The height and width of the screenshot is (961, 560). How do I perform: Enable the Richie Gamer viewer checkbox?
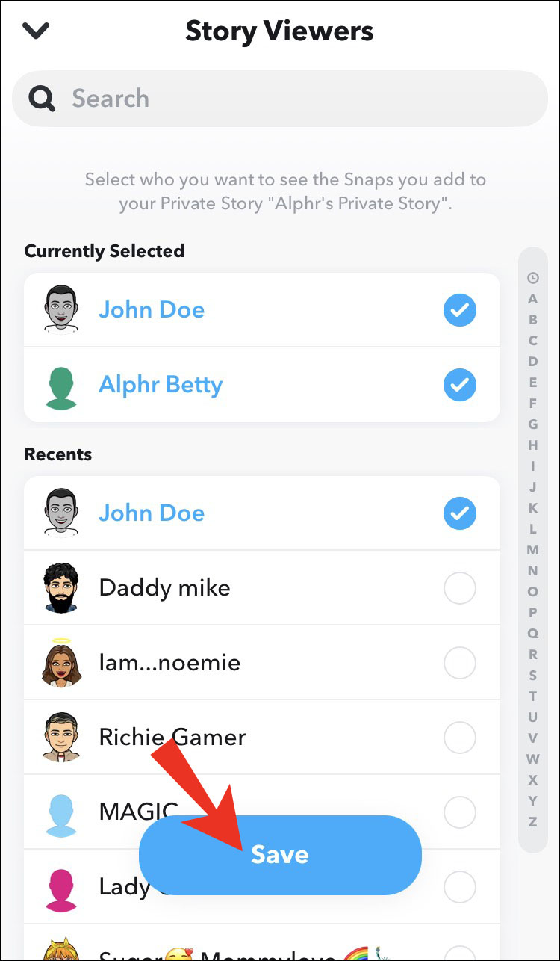click(459, 738)
